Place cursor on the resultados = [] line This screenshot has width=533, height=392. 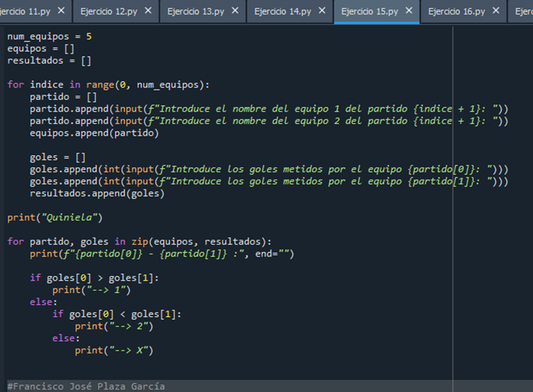tap(49, 61)
